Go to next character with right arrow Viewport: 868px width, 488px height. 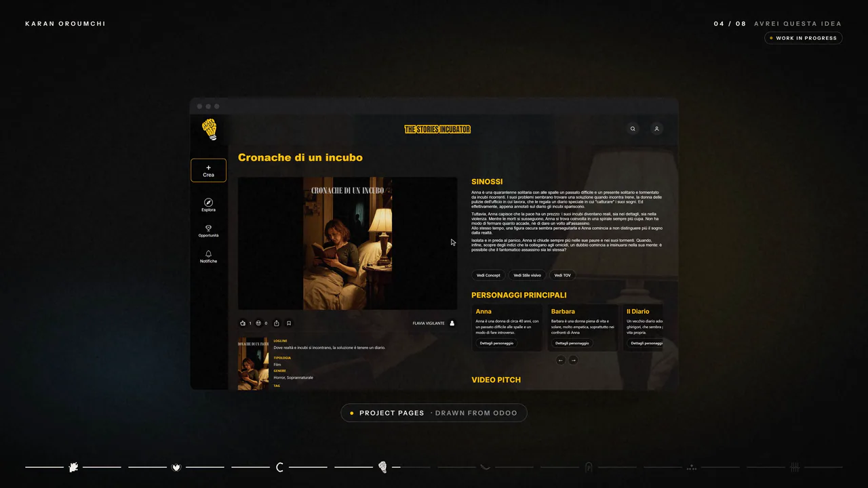click(x=573, y=360)
